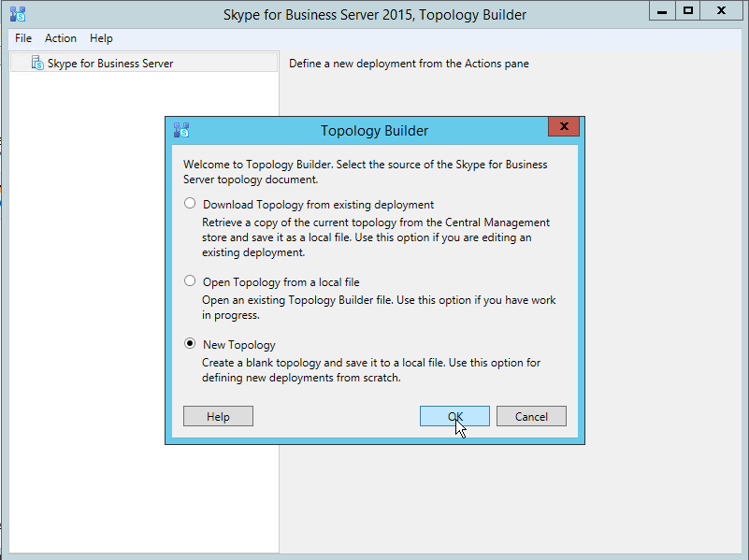This screenshot has width=749, height=560.
Task: Close the Skype for Business Server main window
Action: click(x=724, y=10)
